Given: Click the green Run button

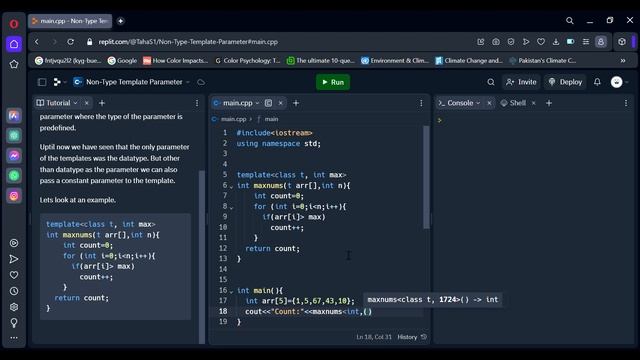Looking at the screenshot, I should coord(333,82).
